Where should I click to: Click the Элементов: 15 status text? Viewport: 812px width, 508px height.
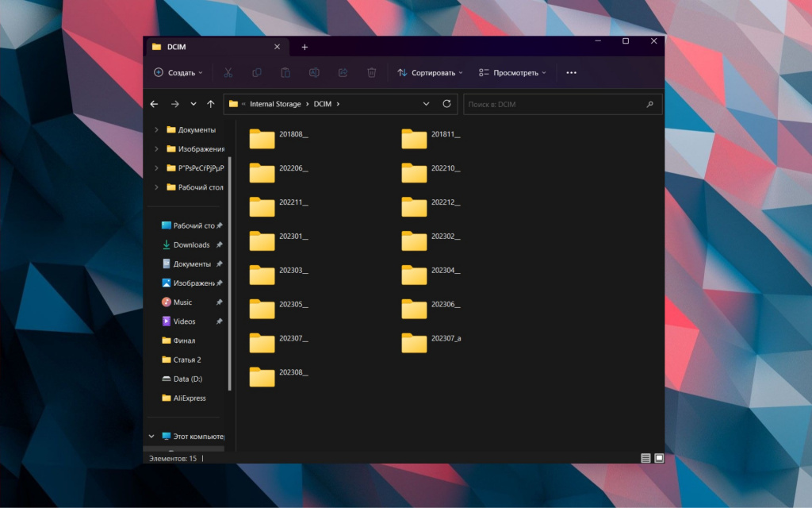pyautogui.click(x=173, y=459)
